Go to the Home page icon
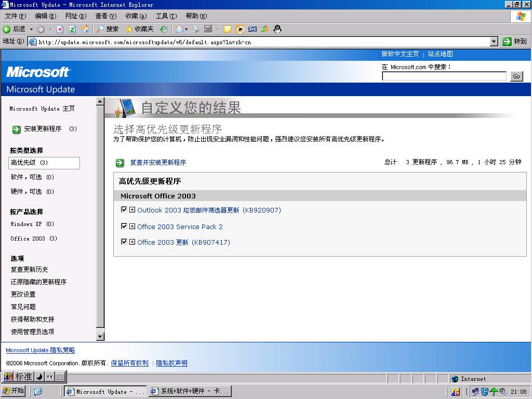Screen dimensions: 532x399 click(86, 29)
